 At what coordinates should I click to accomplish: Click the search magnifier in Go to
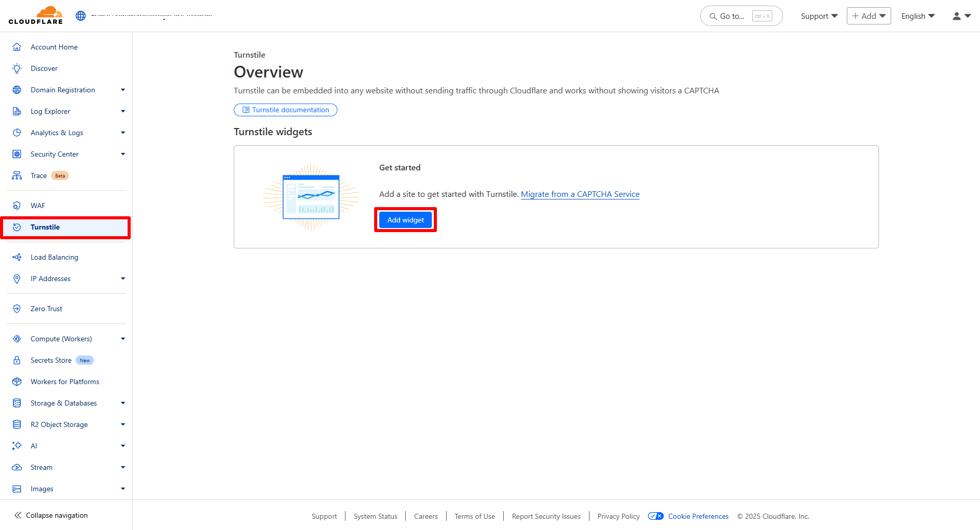coord(713,16)
